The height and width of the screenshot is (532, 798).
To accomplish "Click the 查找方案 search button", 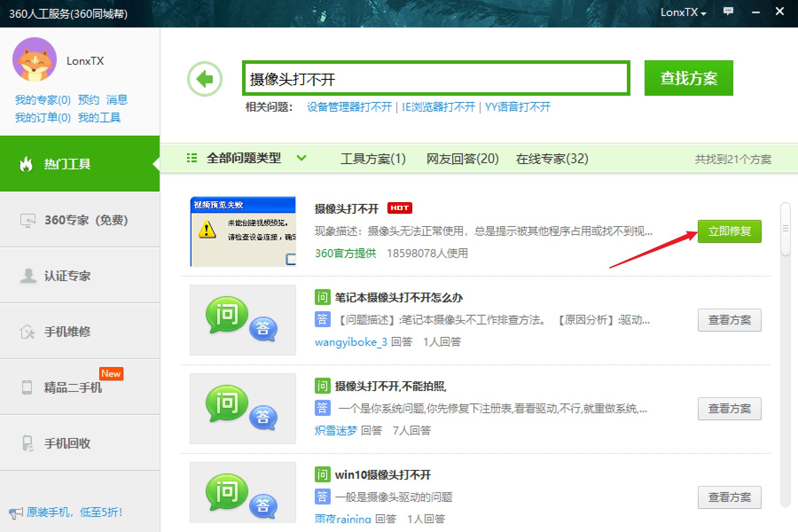I will click(688, 78).
